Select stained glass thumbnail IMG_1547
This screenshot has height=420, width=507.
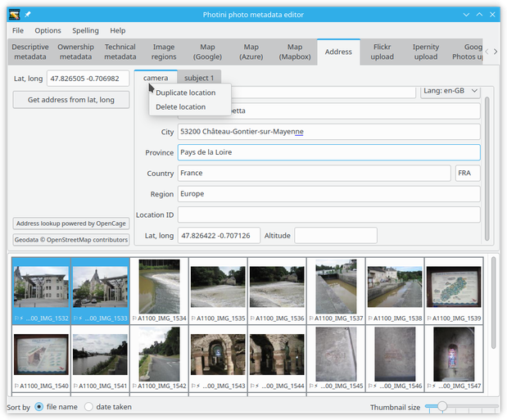[x=454, y=359]
